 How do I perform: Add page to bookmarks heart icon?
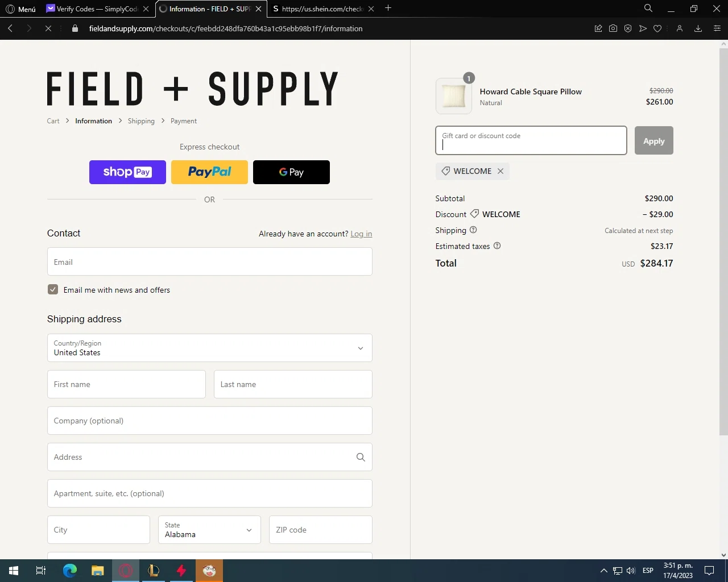[x=657, y=28]
